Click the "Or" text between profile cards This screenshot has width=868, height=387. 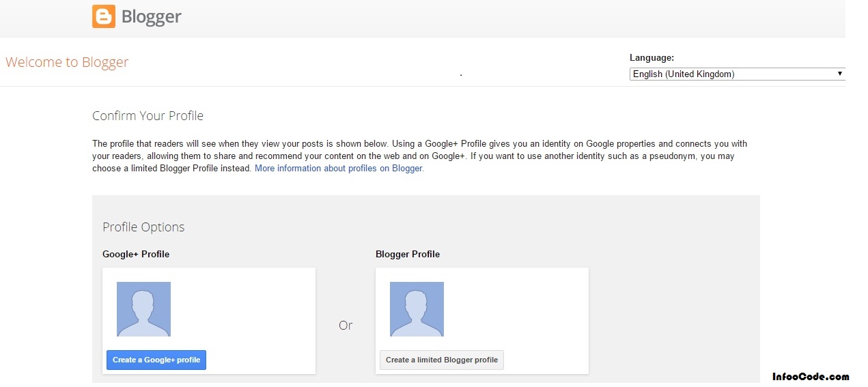pyautogui.click(x=346, y=326)
